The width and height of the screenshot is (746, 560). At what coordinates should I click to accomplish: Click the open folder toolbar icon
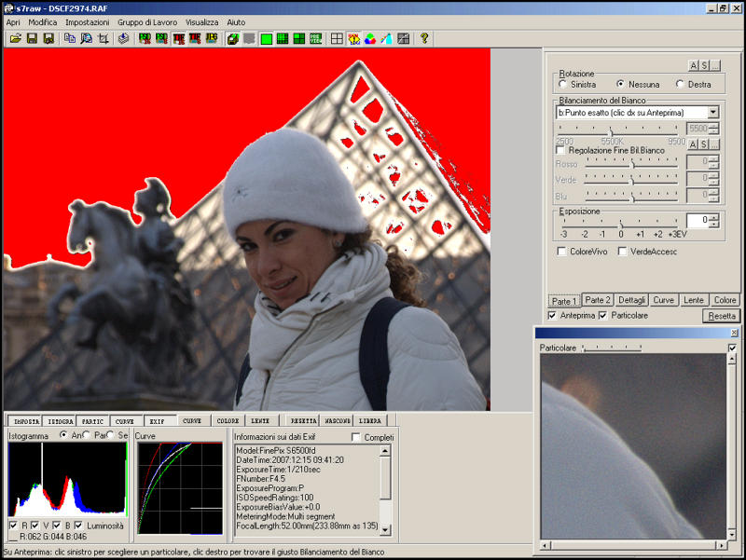tap(16, 38)
